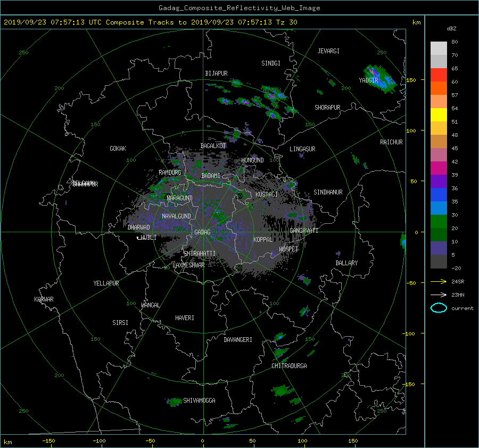This screenshot has height=448, width=479.
Task: Click the GOKAK city label
Action: [118, 148]
